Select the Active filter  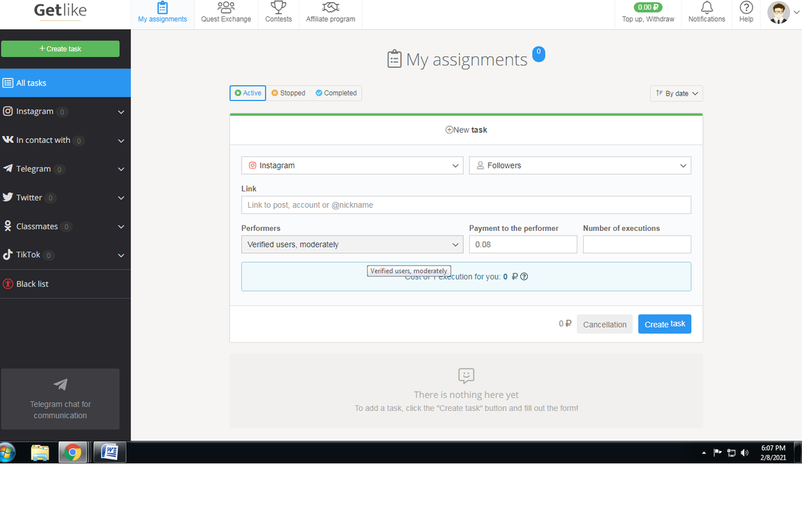coord(248,93)
